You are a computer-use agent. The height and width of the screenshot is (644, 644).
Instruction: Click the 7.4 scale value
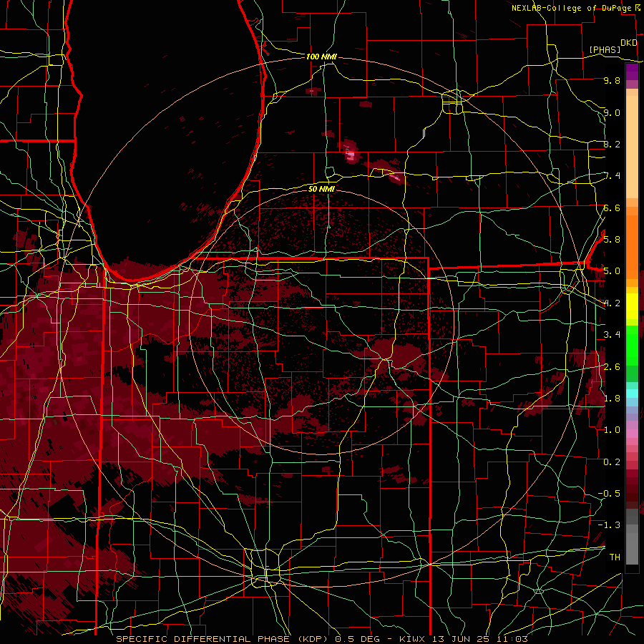[x=612, y=176]
